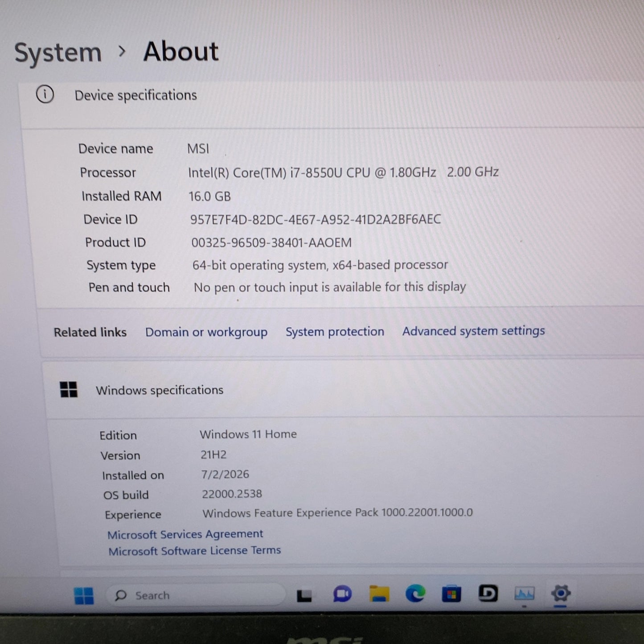Open Microsoft Services Agreement link
Image resolution: width=644 pixels, height=644 pixels.
coord(185,534)
